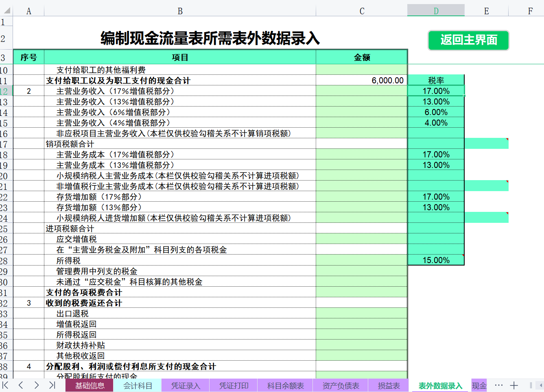Click the 返回主界面 button
Screen dimensions: 544x392
point(468,40)
